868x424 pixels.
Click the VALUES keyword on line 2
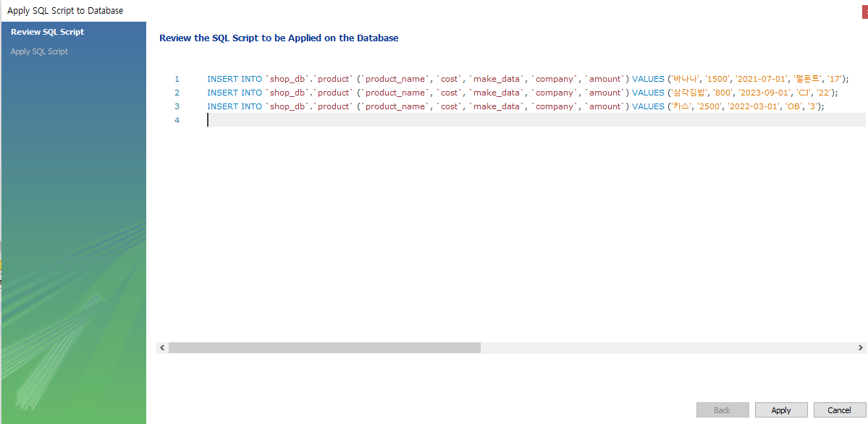pyautogui.click(x=648, y=93)
